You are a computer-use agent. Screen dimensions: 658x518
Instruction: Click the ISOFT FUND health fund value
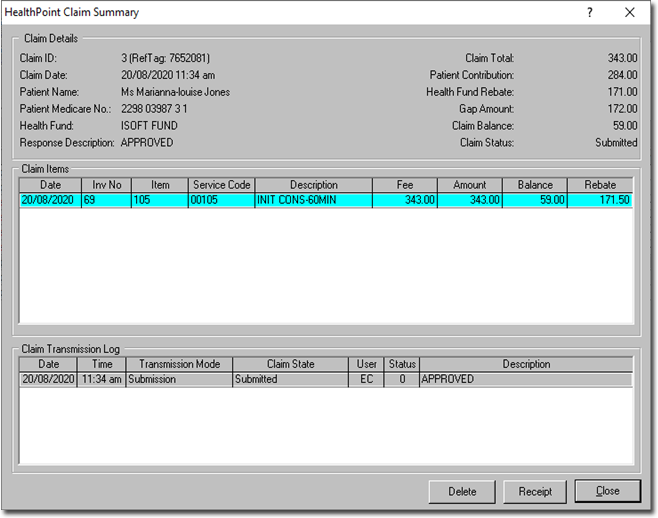point(149,126)
